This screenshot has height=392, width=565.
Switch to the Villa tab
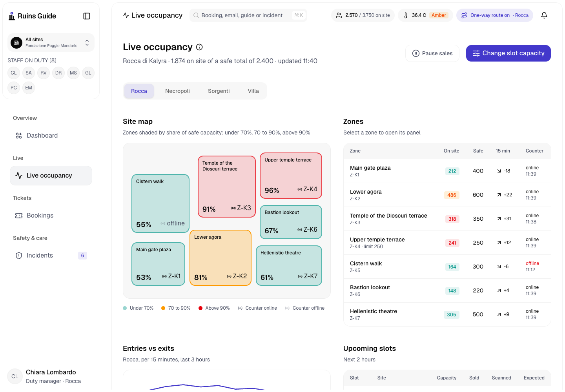coord(253,91)
